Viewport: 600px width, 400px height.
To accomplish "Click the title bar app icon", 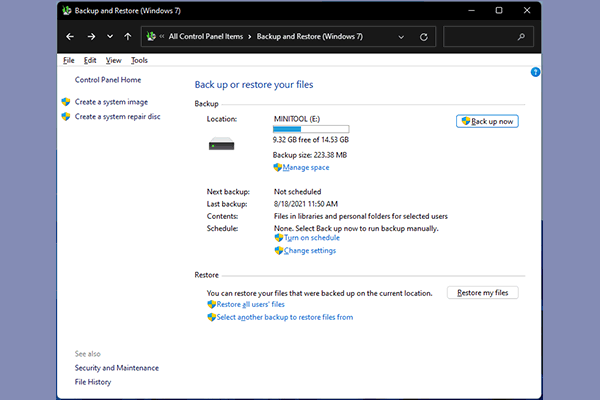I will click(67, 11).
